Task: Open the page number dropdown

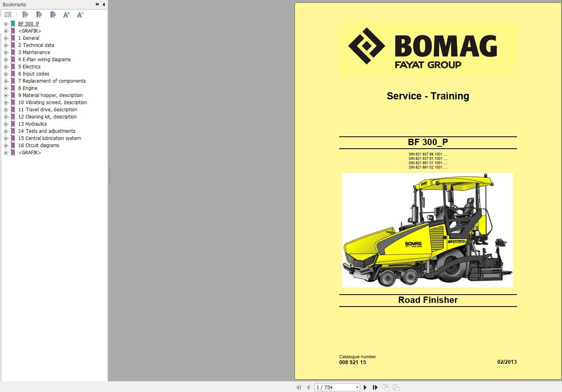Action: click(357, 387)
